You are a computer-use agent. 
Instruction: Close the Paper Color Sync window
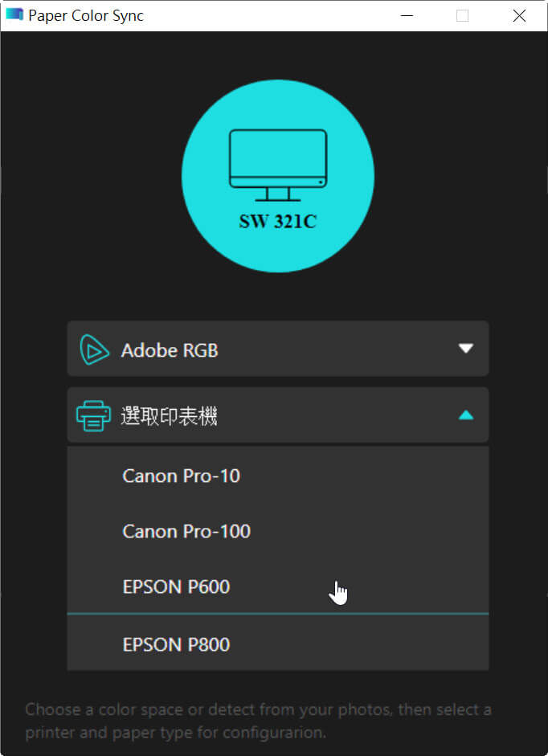[519, 15]
